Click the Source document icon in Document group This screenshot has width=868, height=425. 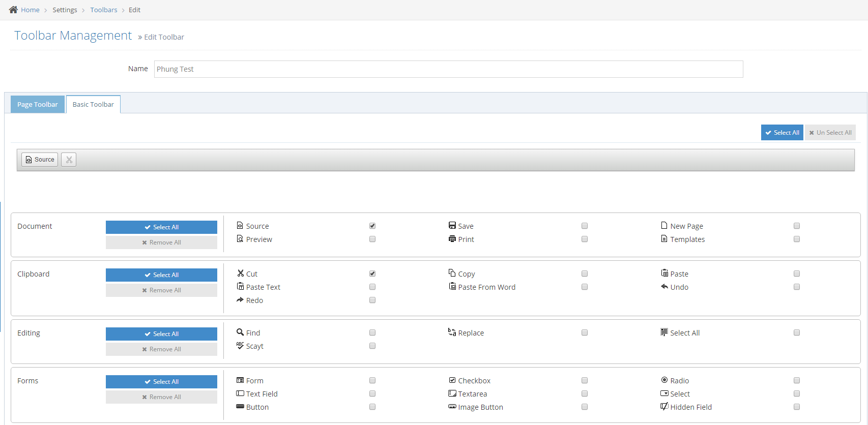pos(240,225)
